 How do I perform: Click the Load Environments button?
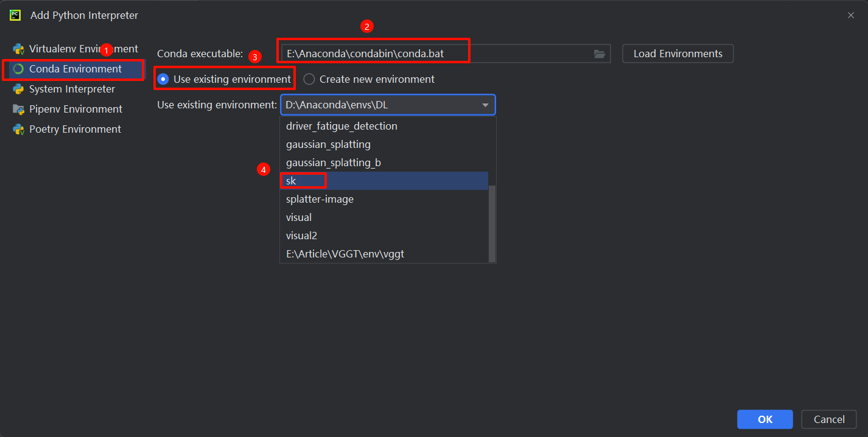tap(678, 54)
